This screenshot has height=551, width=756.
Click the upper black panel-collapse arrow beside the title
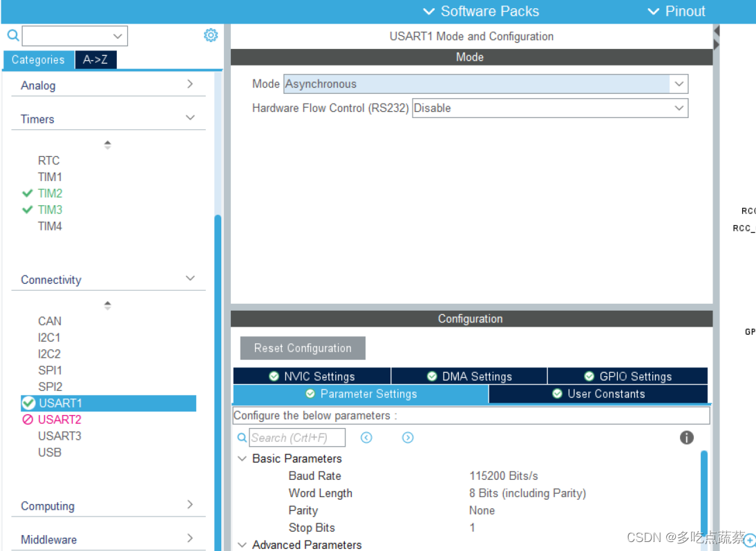pos(717,31)
